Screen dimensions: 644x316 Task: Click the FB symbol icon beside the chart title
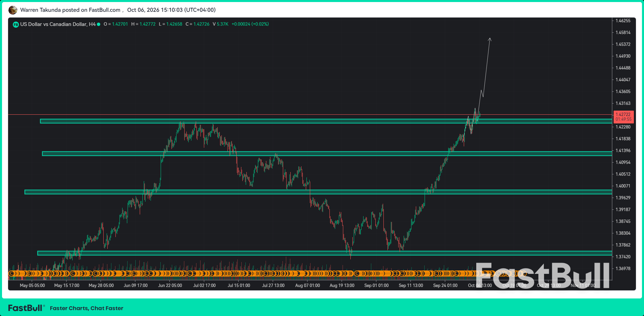16,24
